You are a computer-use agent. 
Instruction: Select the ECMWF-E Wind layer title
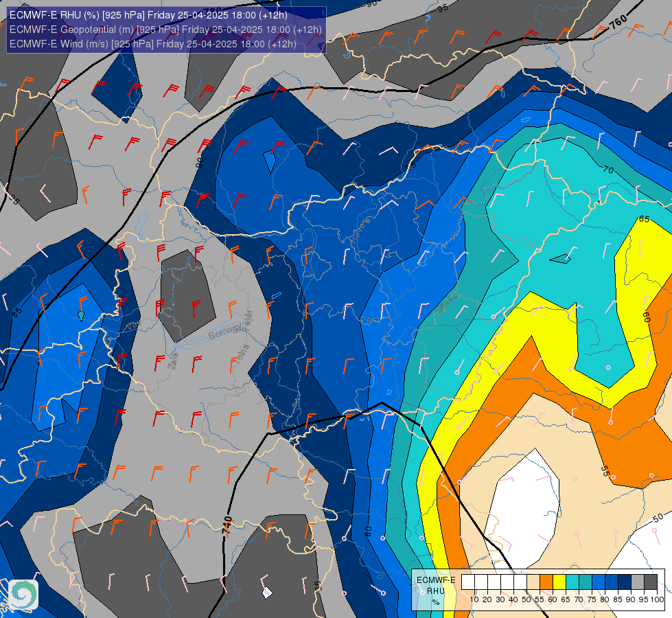click(x=153, y=44)
